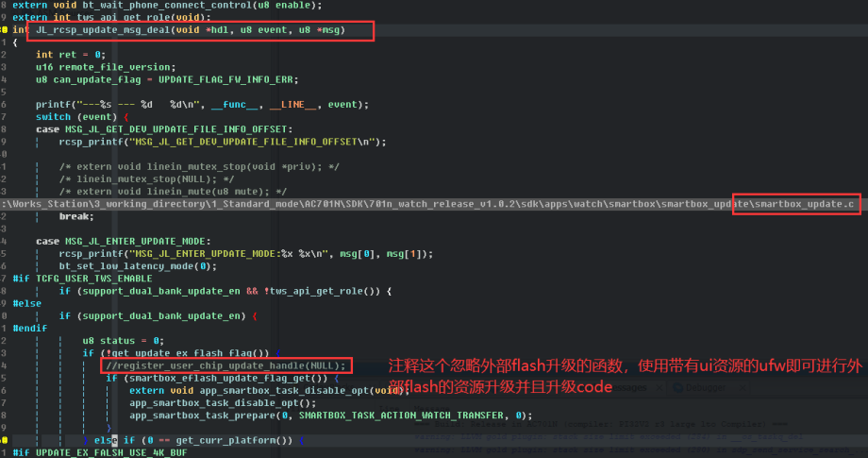This screenshot has width=868, height=458.
Task: Click case MSG_JL_GET_DEV_UPDATE_FILE_INFO_OFFSET label
Action: [164, 129]
